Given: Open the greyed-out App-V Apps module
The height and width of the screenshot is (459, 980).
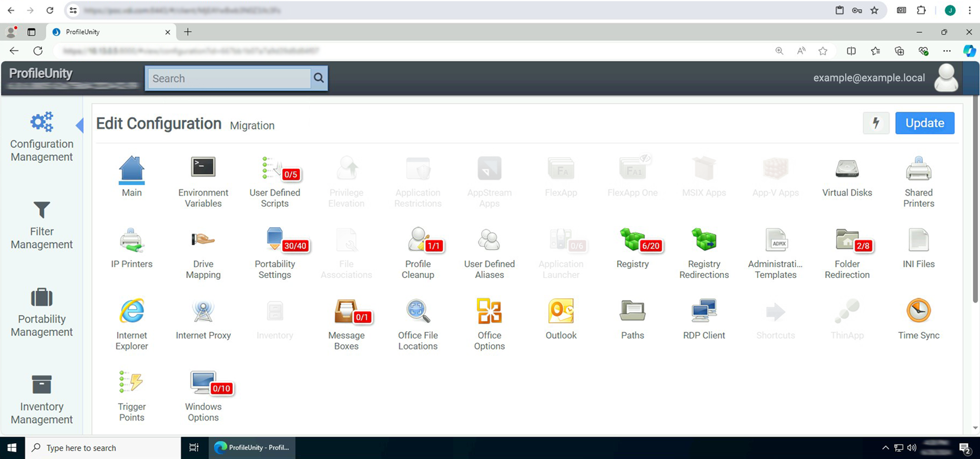Looking at the screenshot, I should point(775,176).
